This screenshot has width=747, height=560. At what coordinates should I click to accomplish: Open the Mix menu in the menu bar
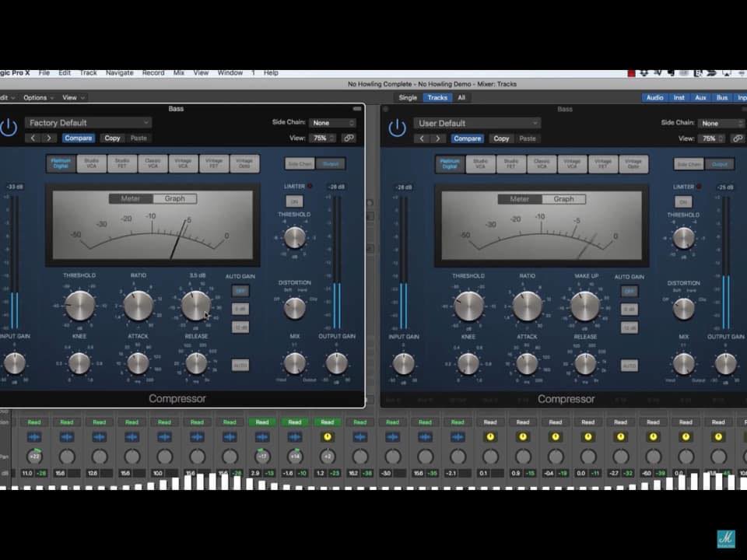click(x=179, y=73)
